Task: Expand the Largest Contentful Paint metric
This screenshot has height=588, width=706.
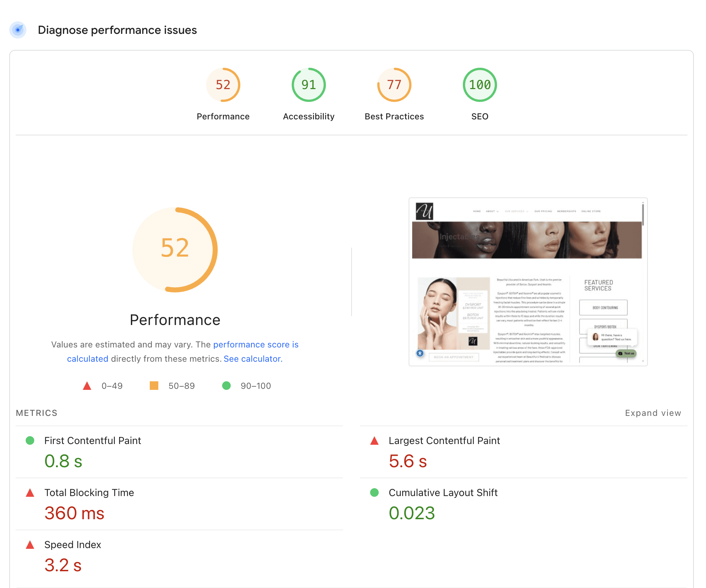Action: (444, 440)
